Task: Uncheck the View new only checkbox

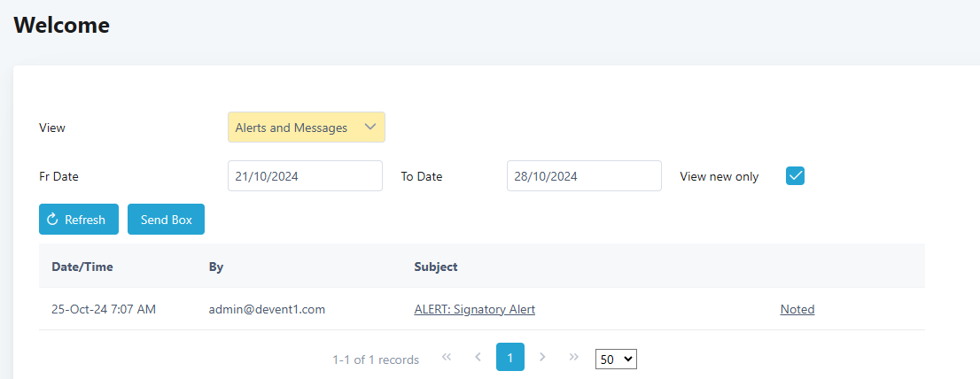Action: (x=795, y=175)
